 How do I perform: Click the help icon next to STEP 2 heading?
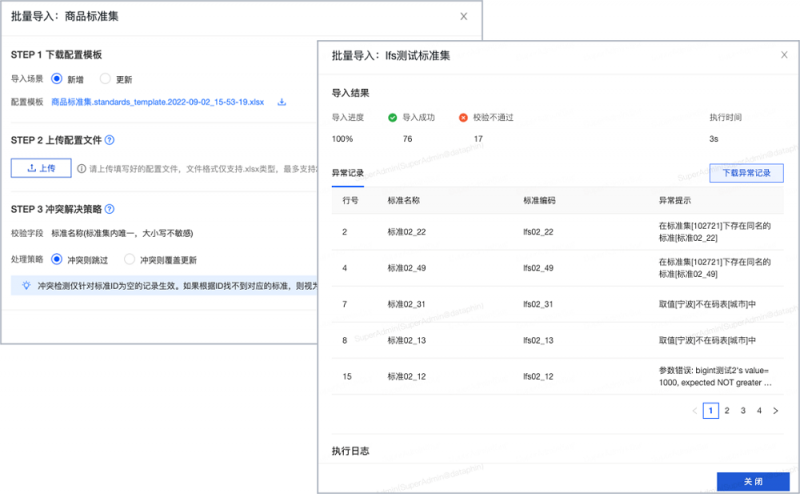[x=109, y=141]
